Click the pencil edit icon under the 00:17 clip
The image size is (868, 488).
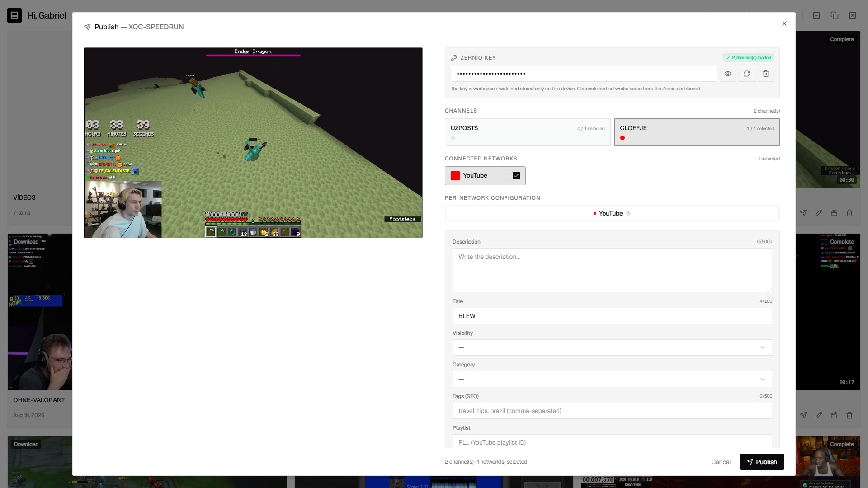coord(819,415)
